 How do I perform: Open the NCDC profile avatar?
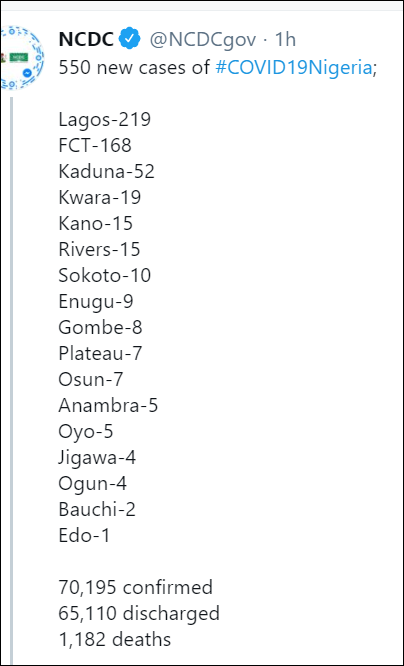pyautogui.click(x=22, y=57)
